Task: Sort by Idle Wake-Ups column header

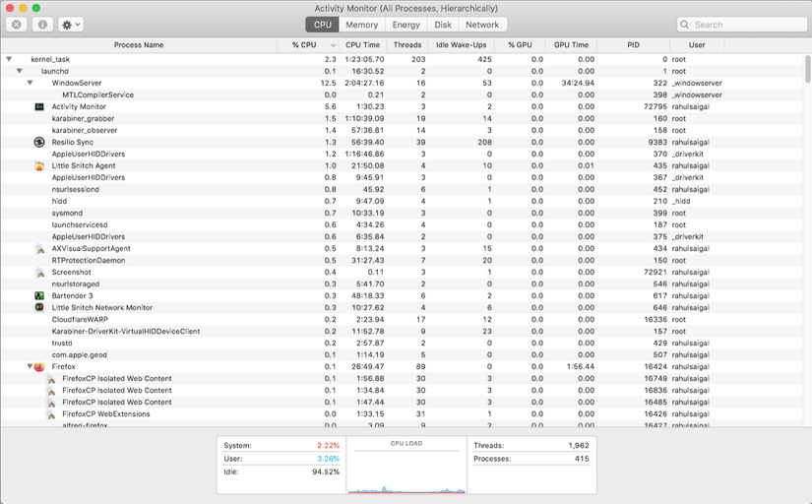Action: 461,45
